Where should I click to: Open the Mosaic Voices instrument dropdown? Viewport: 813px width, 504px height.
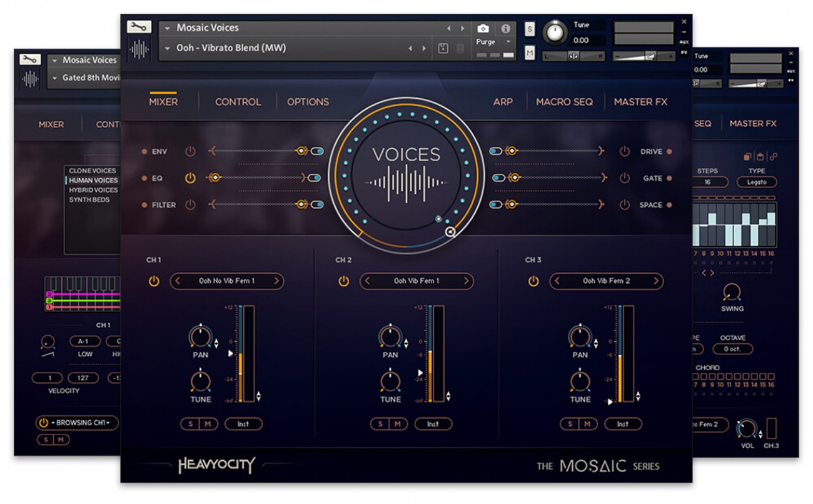pos(167,28)
